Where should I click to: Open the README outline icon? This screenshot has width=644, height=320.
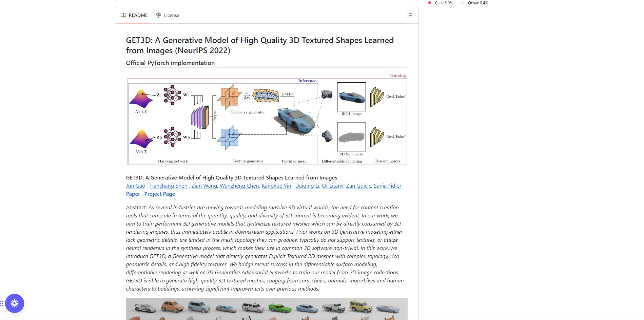coord(410,15)
